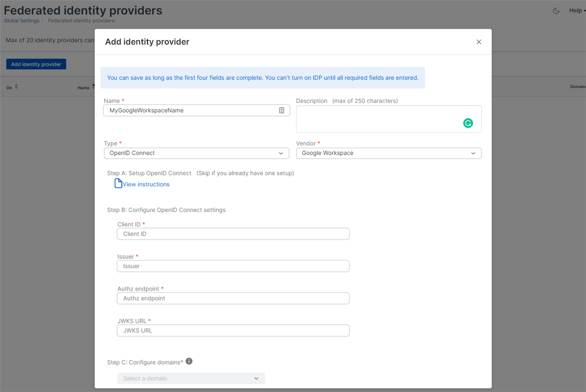
Task: Focus the JWKS URL field
Action: [x=233, y=331]
